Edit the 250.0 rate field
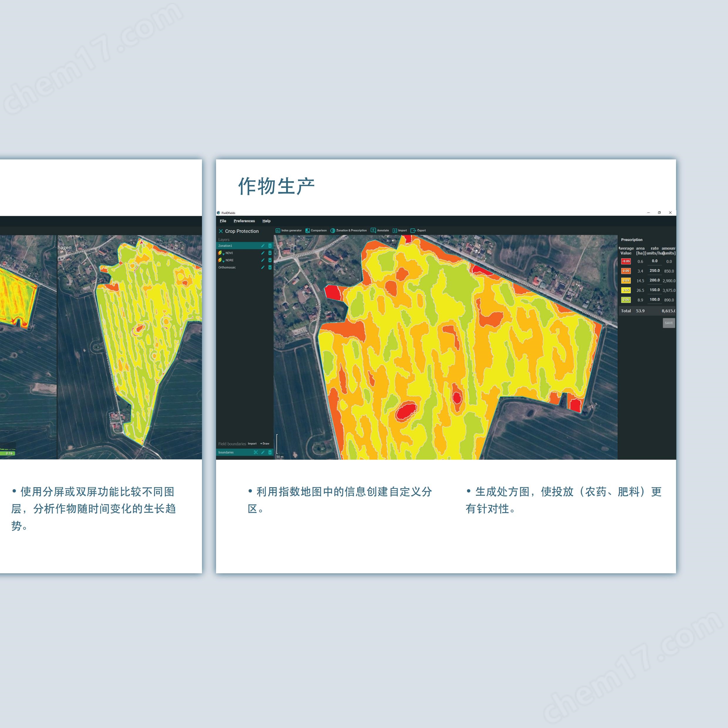The height and width of the screenshot is (728, 728). 655,271
